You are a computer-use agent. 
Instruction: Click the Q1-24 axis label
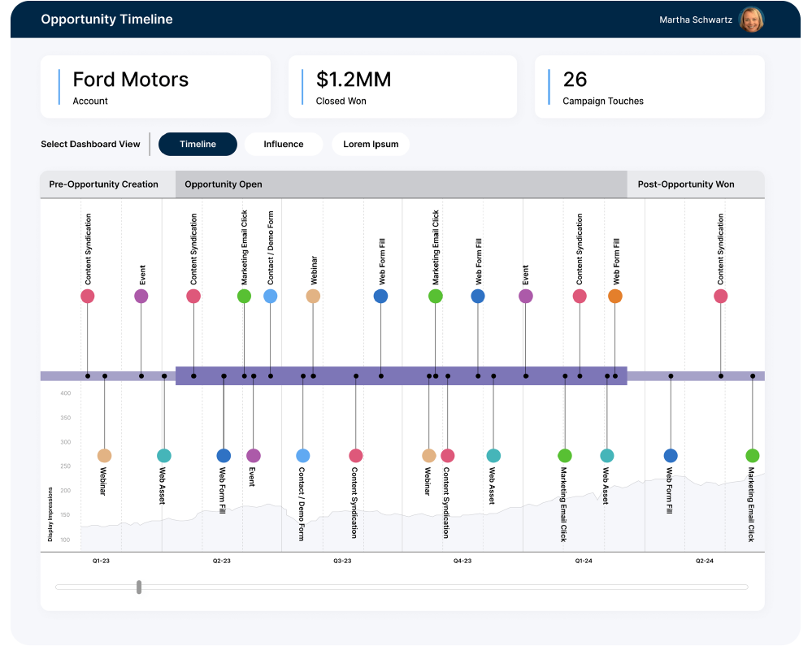(x=584, y=561)
